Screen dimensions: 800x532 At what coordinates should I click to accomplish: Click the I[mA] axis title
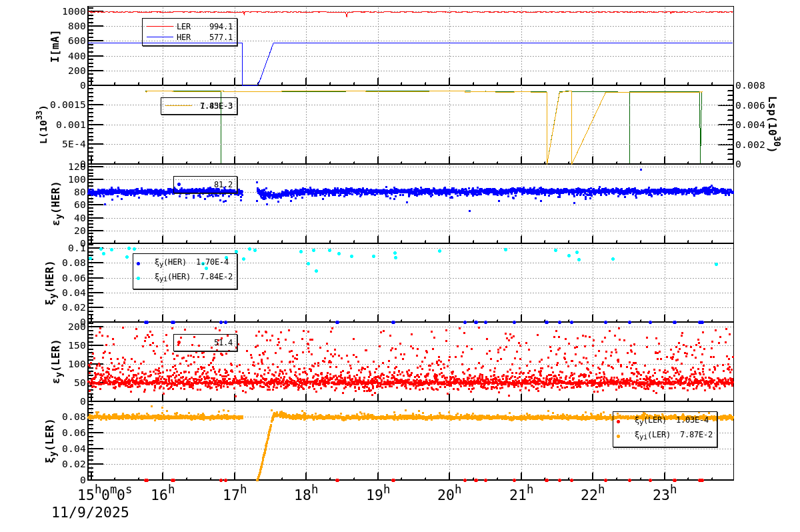55,46
